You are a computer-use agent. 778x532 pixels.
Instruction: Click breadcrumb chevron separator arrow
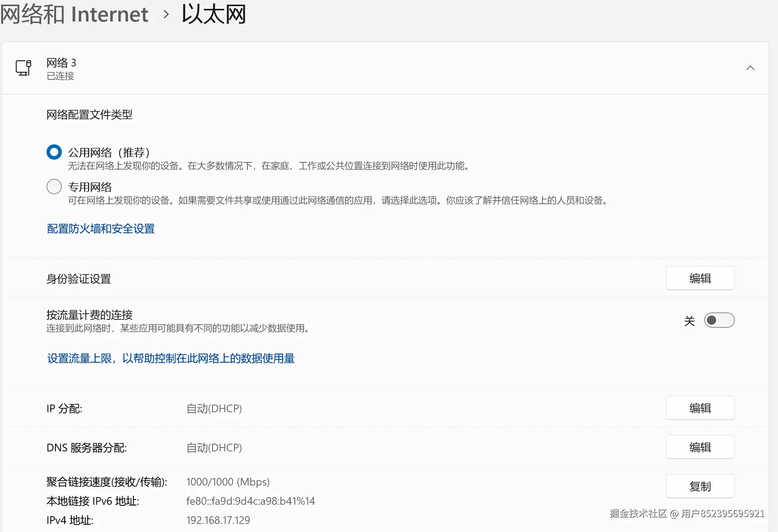pyautogui.click(x=166, y=15)
